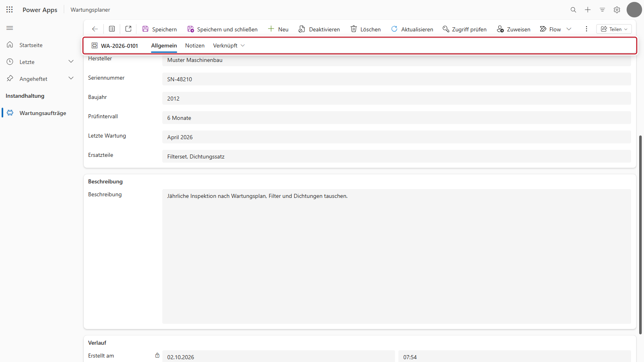Click the WA-2026-0101 record title
Screen dimensions: 644x362
119,46
